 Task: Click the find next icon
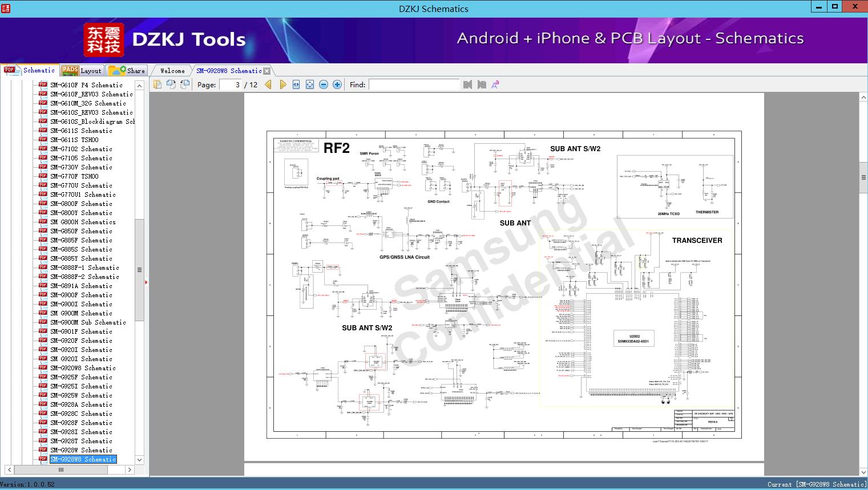[482, 84]
